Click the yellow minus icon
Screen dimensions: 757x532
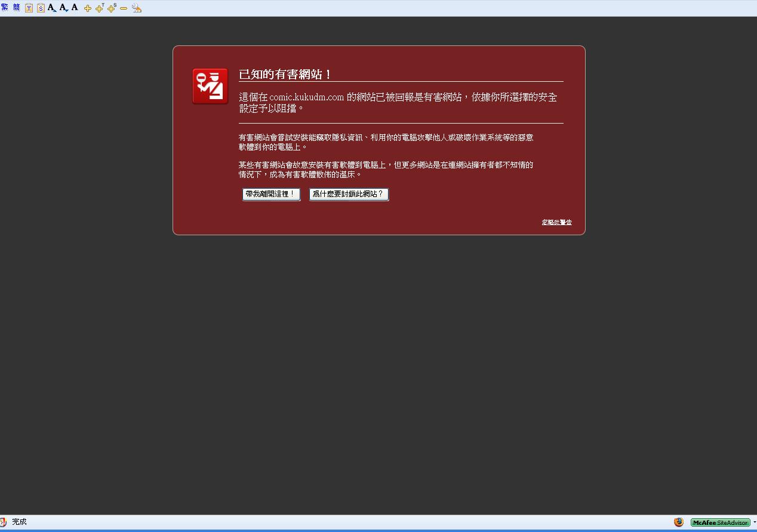[124, 8]
